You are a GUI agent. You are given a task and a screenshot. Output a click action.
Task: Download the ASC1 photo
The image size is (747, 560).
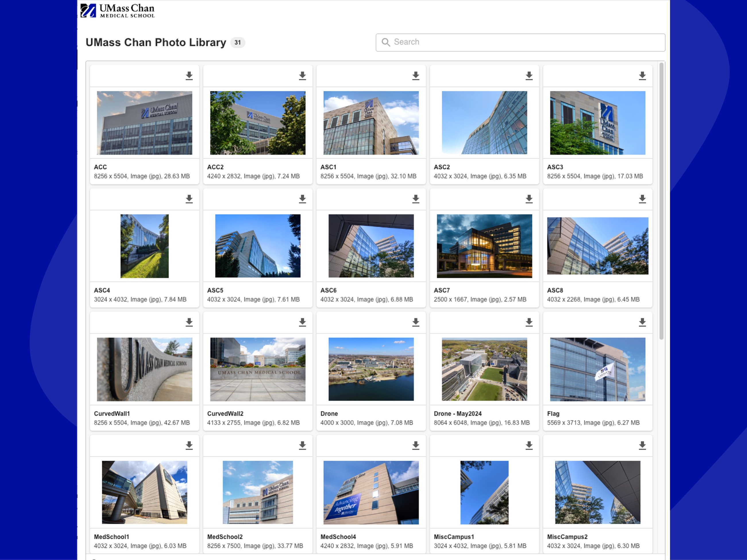416,76
